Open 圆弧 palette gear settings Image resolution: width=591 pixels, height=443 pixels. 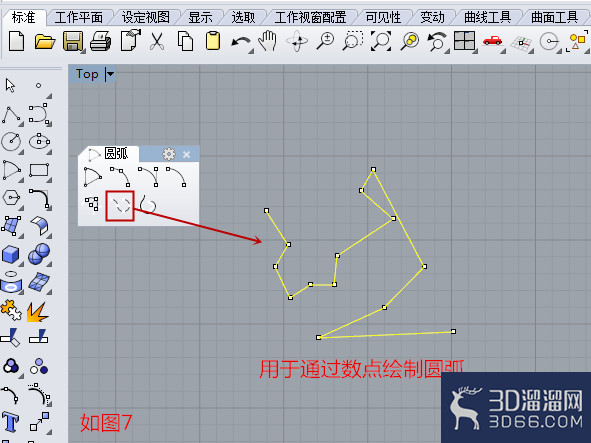click(x=169, y=154)
